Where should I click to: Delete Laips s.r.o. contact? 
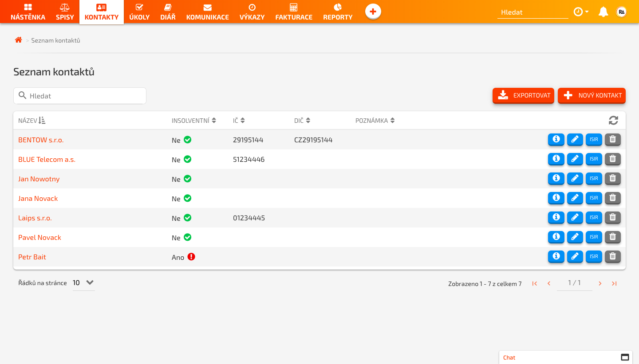point(613,217)
